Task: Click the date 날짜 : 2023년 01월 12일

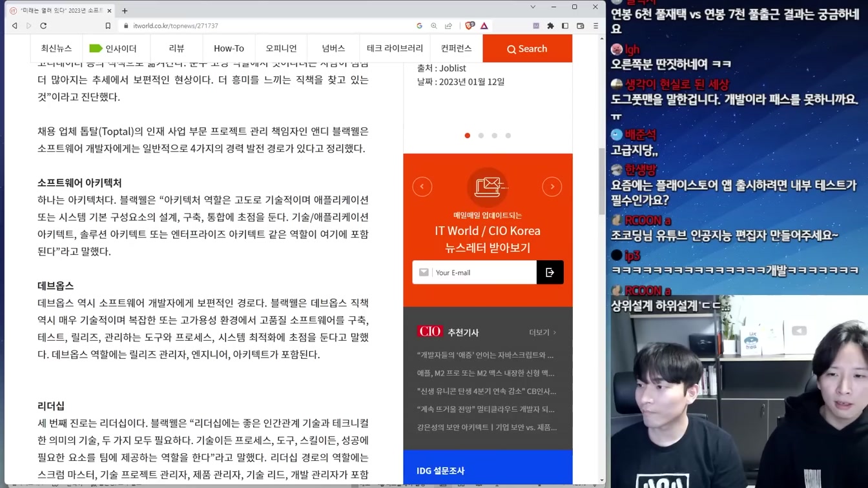Action: coord(460,82)
